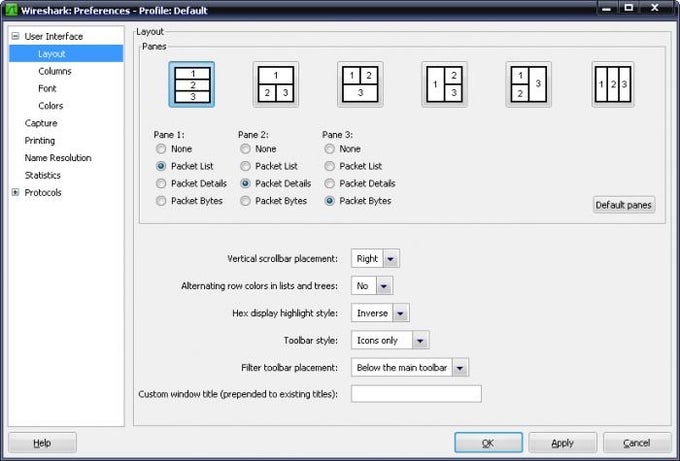Select layout with pane 1 above 2 and 3
Viewport: 680px width, 461px height.
(276, 84)
